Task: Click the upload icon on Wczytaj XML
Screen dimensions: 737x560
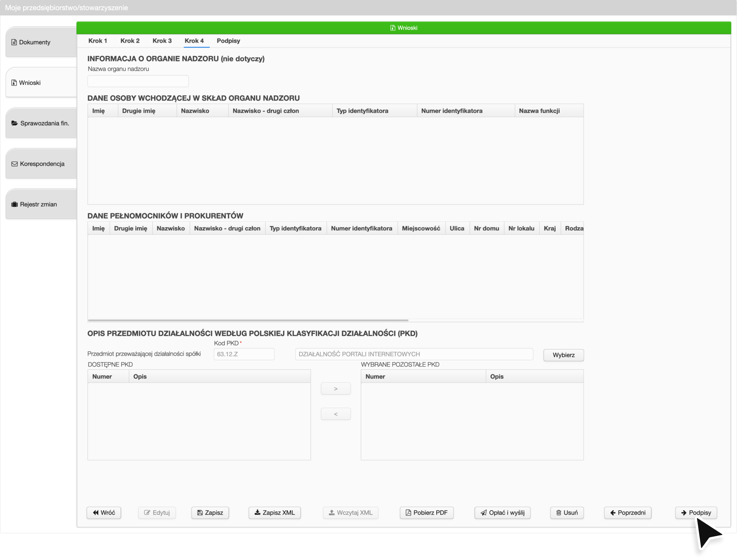Action: pos(332,513)
